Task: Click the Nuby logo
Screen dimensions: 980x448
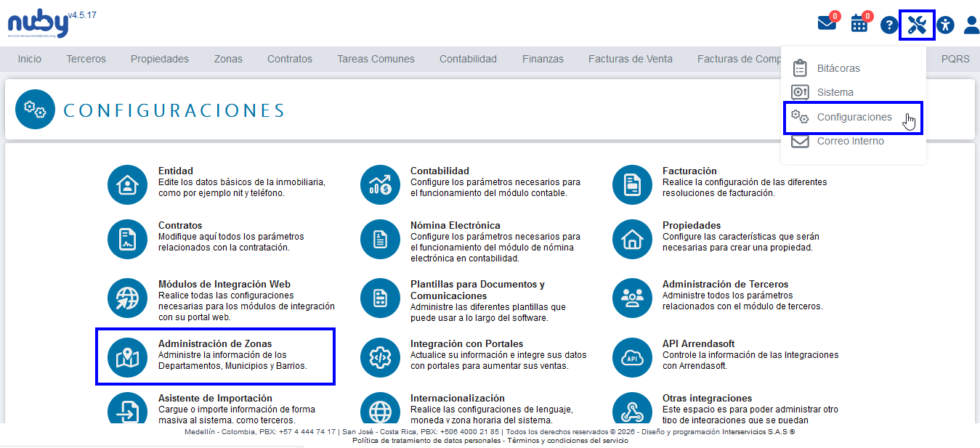Action: (38, 24)
